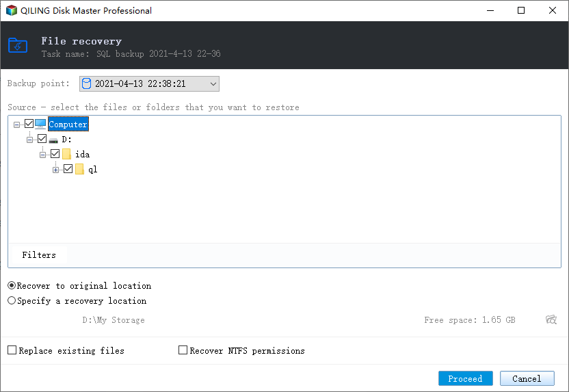Click the Cancel button
Screen dimensions: 569x392
[x=527, y=378]
